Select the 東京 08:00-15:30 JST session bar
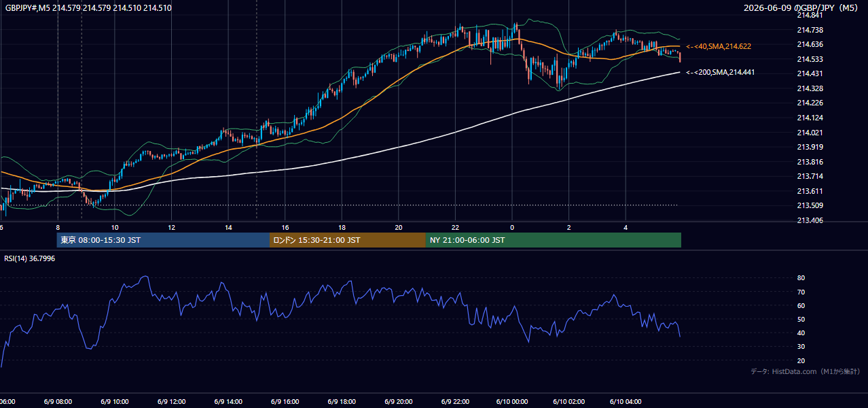 tap(163, 240)
